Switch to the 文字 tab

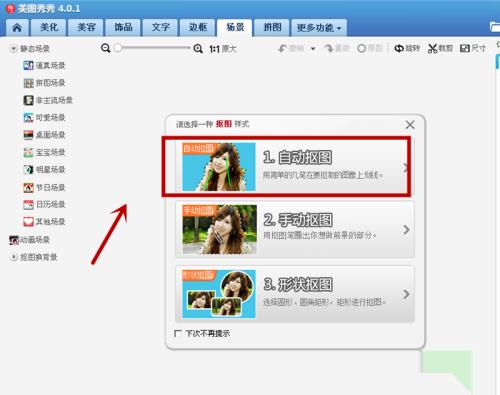pos(161,27)
